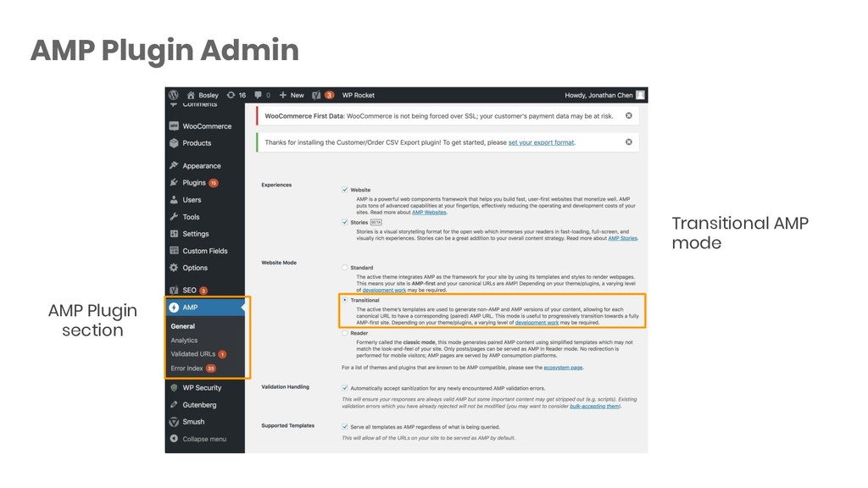Click the SEO Yoast sidebar icon
This screenshot has height=488, width=868.
(x=174, y=290)
